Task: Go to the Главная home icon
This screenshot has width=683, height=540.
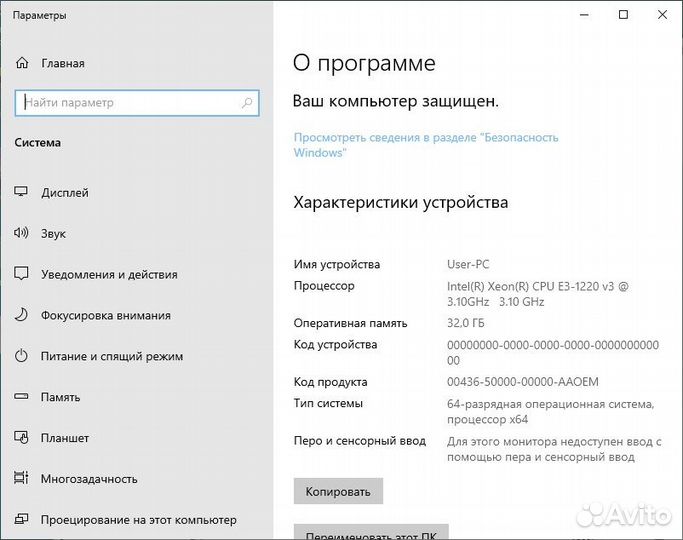Action: click(22, 63)
